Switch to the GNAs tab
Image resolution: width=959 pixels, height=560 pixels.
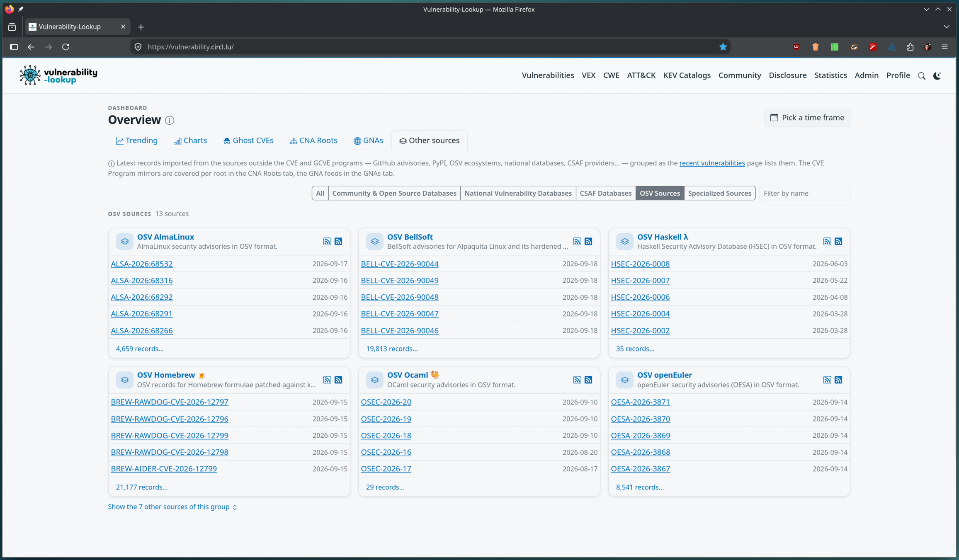click(368, 141)
